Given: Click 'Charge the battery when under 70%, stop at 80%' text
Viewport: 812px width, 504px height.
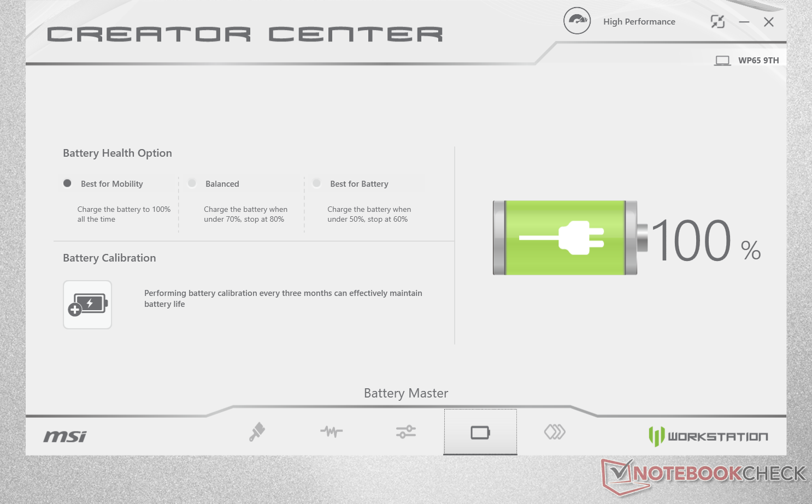Looking at the screenshot, I should pyautogui.click(x=245, y=214).
